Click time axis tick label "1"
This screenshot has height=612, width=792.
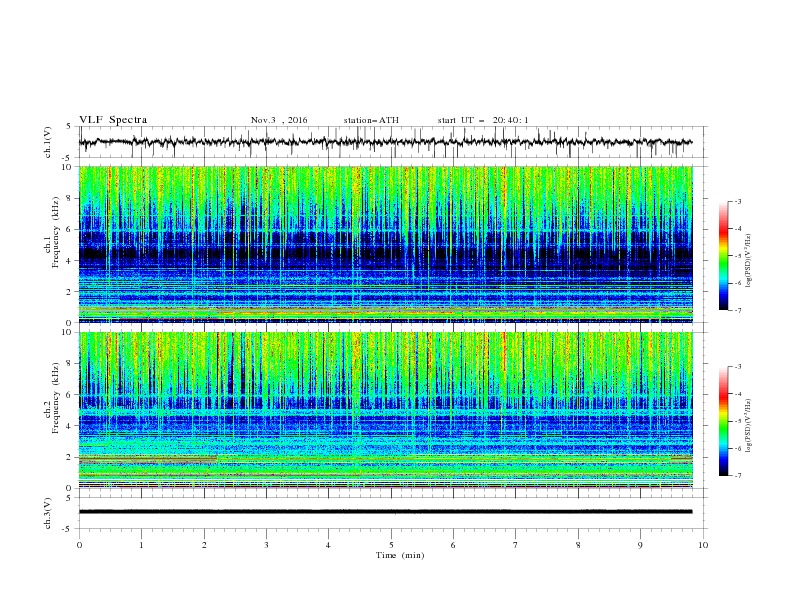point(141,545)
